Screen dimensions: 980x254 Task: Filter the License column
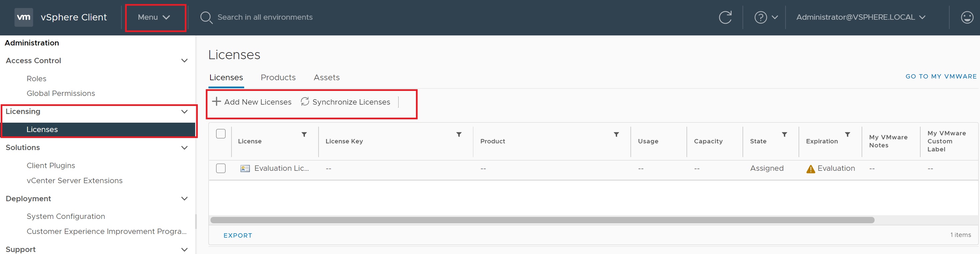point(304,134)
